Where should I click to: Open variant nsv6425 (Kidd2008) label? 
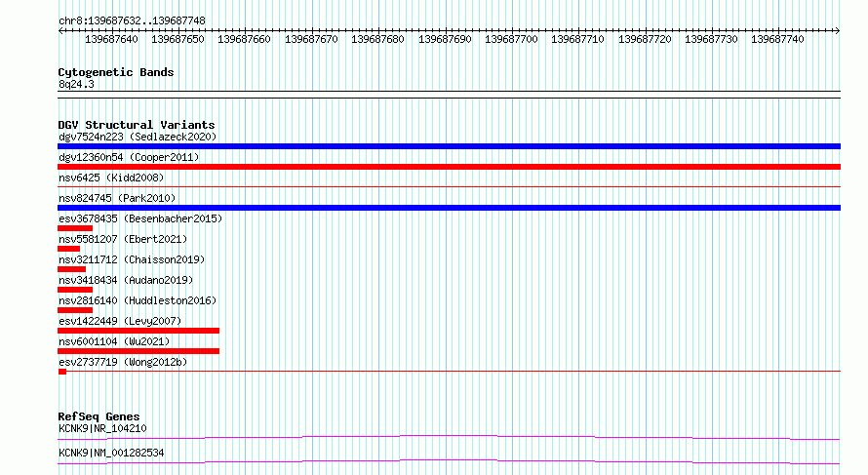[x=111, y=178]
